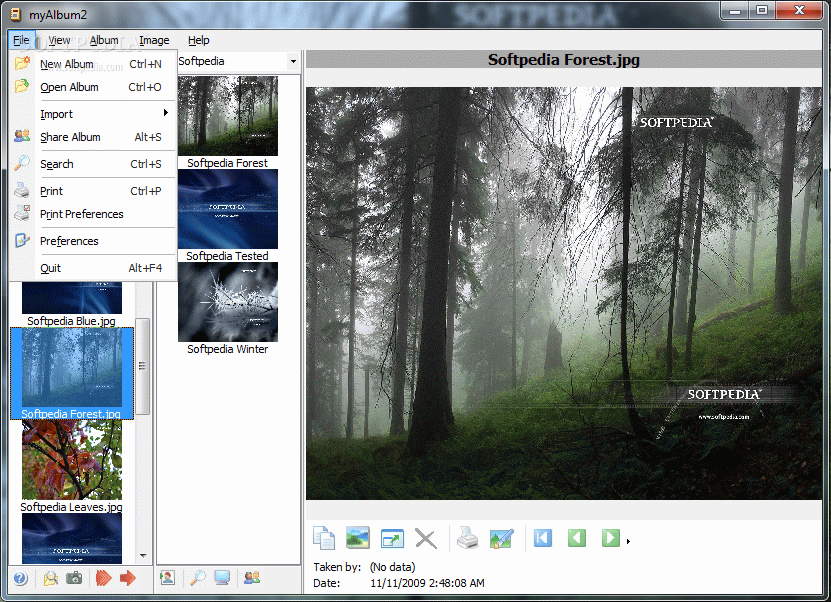Click the printer icon under preview
The width and height of the screenshot is (831, 602).
[467, 538]
